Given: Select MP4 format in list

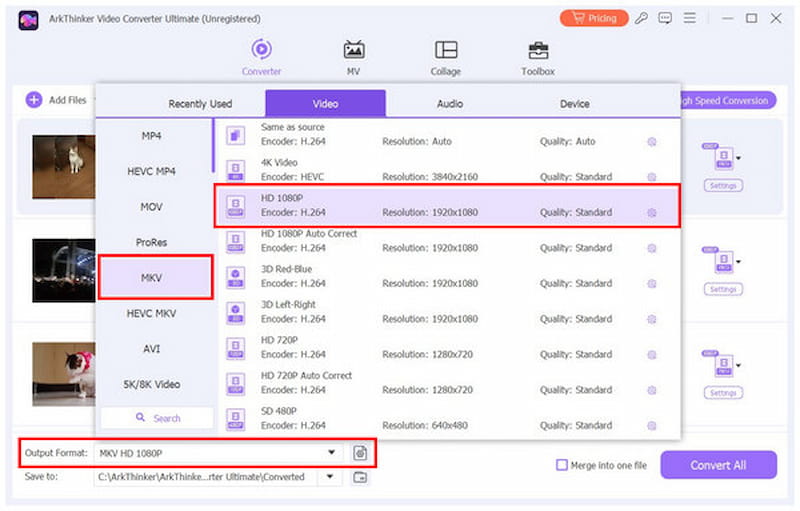Looking at the screenshot, I should [152, 136].
